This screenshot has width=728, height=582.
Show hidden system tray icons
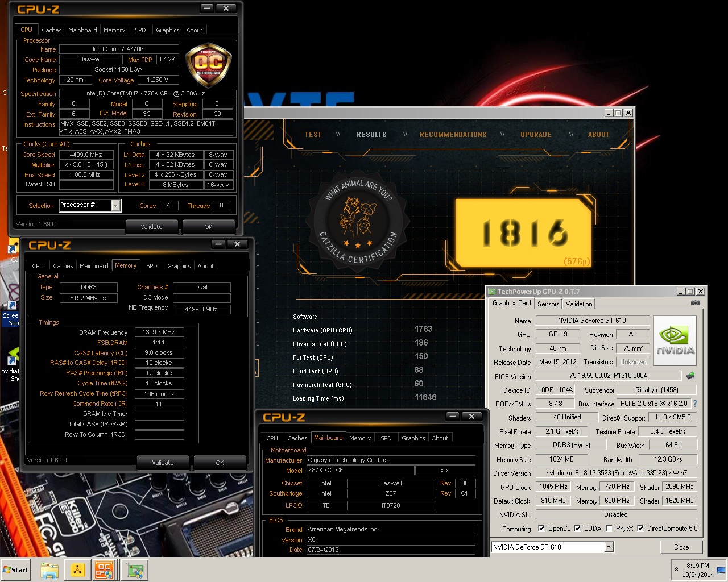pos(676,569)
